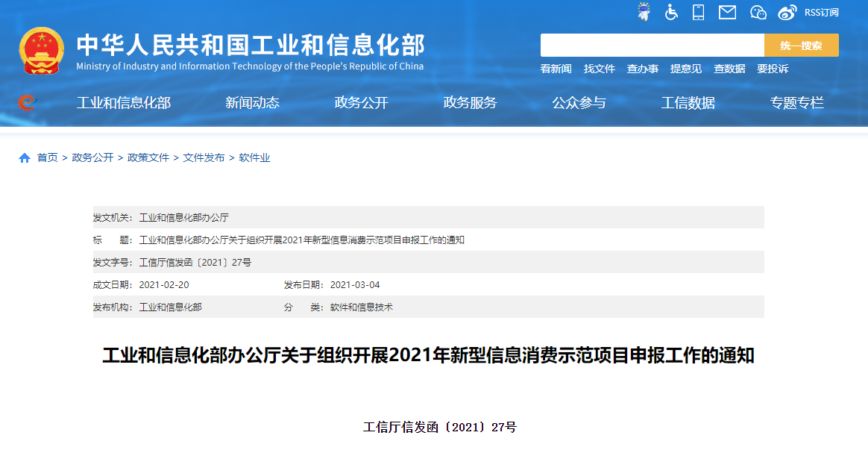This screenshot has height=450, width=868.
Task: Open 公众参与 navigation menu
Action: (579, 103)
